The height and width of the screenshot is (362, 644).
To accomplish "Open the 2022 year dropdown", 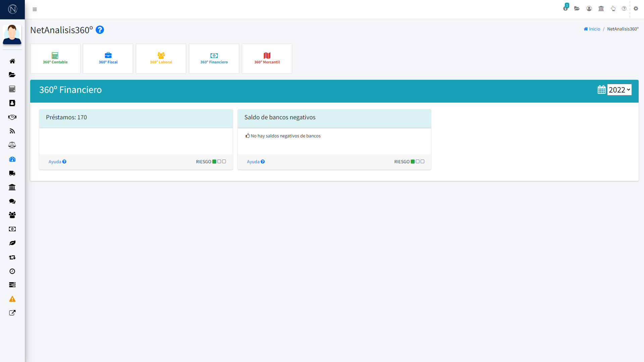I will coord(619,90).
